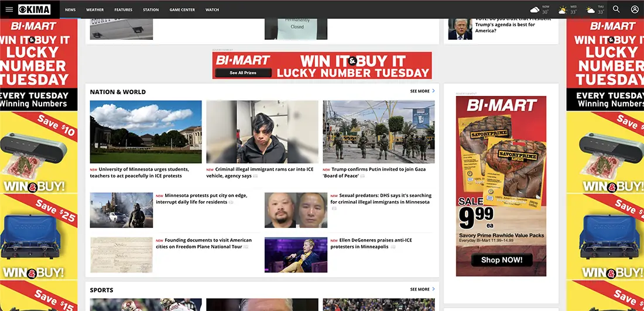Open the News menu item
644x311 pixels.
pyautogui.click(x=70, y=10)
